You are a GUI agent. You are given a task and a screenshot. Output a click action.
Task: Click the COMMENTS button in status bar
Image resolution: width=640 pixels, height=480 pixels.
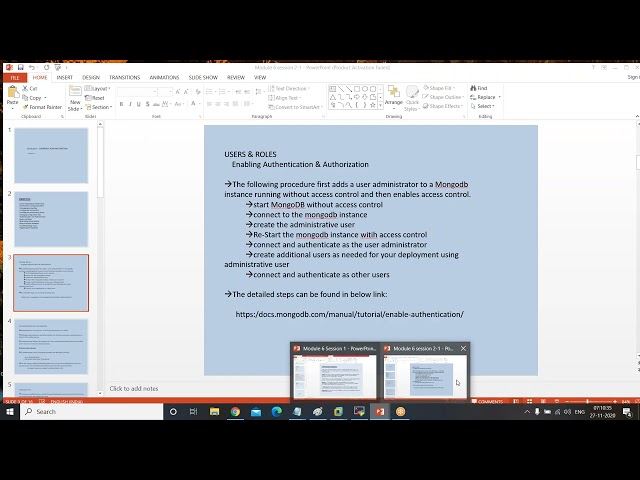[x=488, y=402]
